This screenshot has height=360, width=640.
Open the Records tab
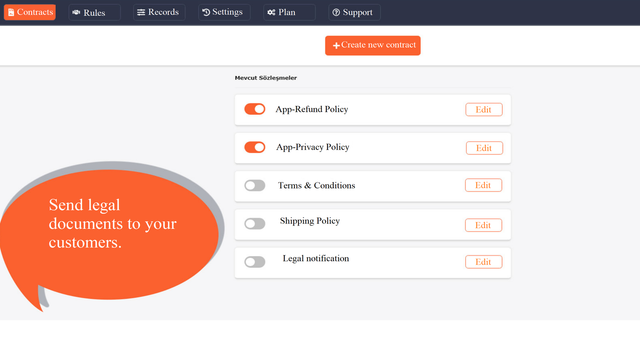click(x=159, y=12)
